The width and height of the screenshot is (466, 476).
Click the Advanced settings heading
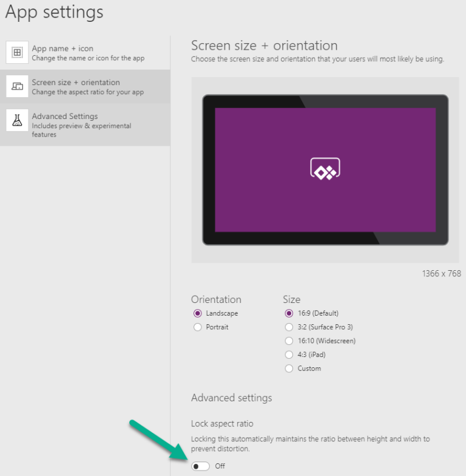tap(232, 398)
